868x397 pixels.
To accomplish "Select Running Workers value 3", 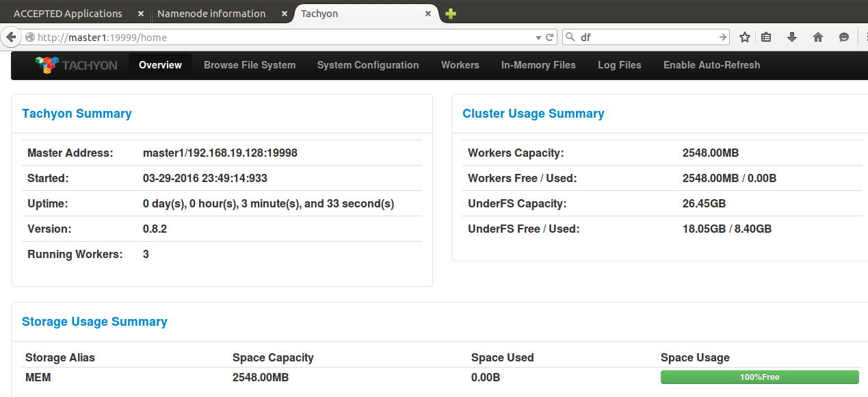I will (x=146, y=254).
